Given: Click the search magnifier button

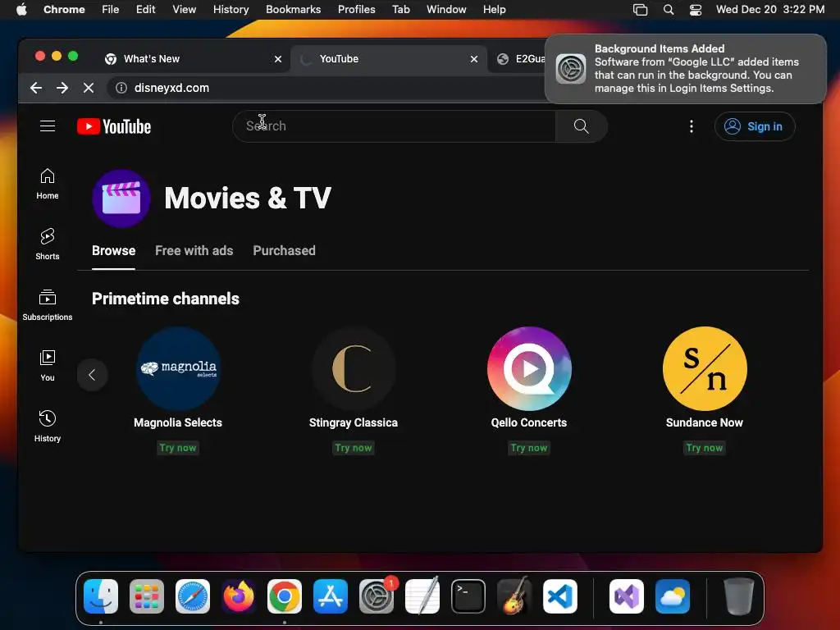Looking at the screenshot, I should click(x=582, y=126).
